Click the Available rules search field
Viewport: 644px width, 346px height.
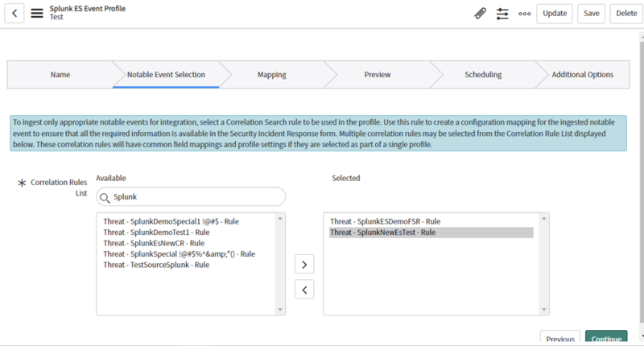coord(191,196)
